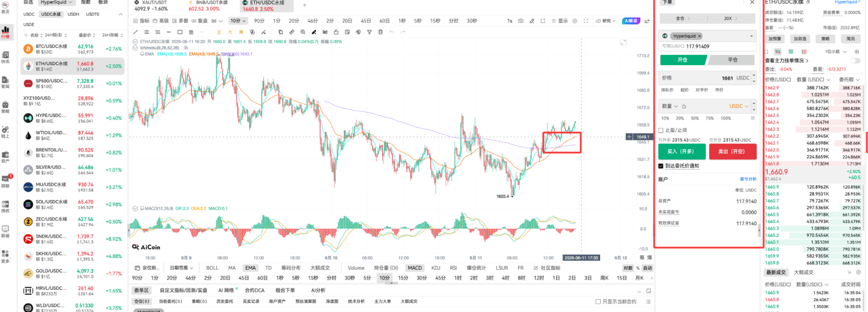Click the redo arrow in drawing toolbar
Viewport: 868px width, 312px height.
(x=403, y=32)
